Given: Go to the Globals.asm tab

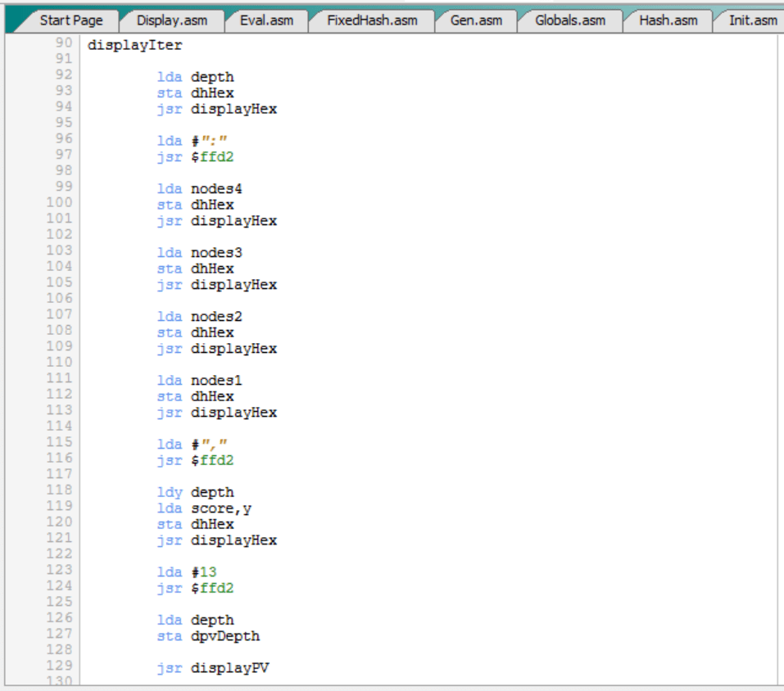Looking at the screenshot, I should 569,20.
